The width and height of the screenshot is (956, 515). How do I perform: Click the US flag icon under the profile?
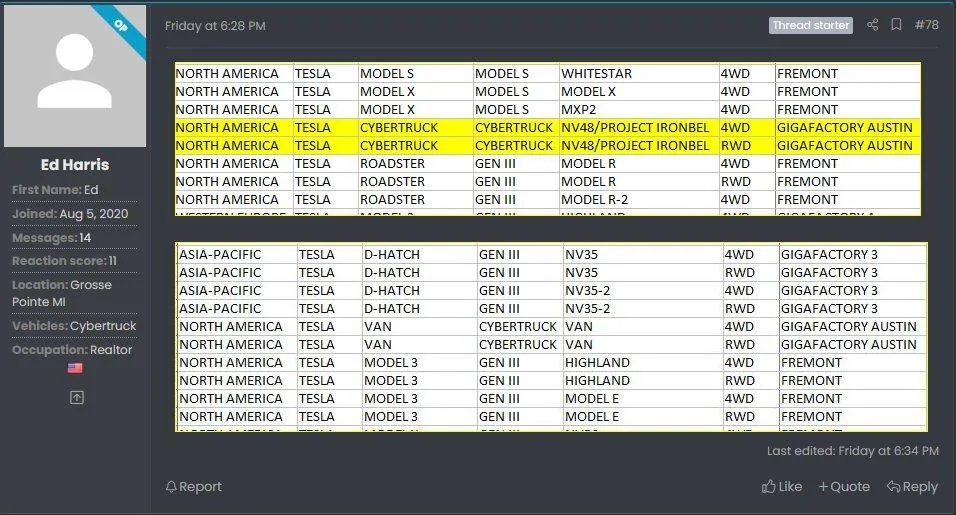75,368
